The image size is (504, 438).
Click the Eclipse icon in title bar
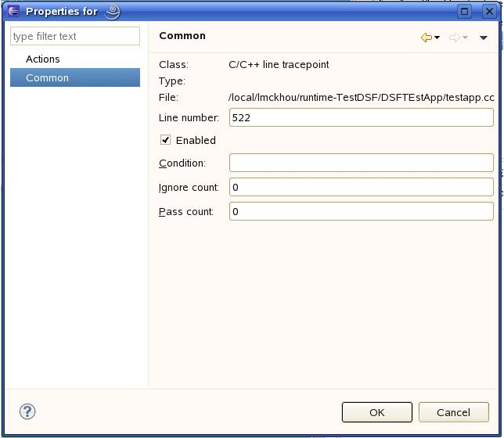[13, 11]
